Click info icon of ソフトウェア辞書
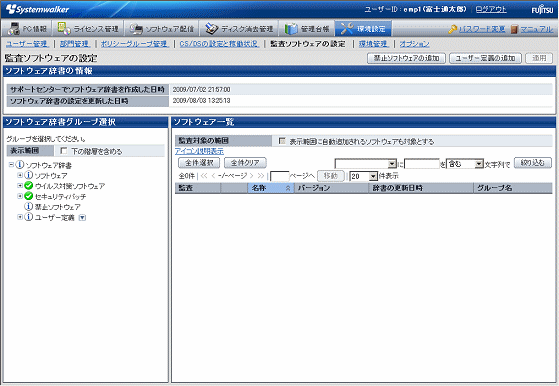 pyautogui.click(x=20, y=165)
